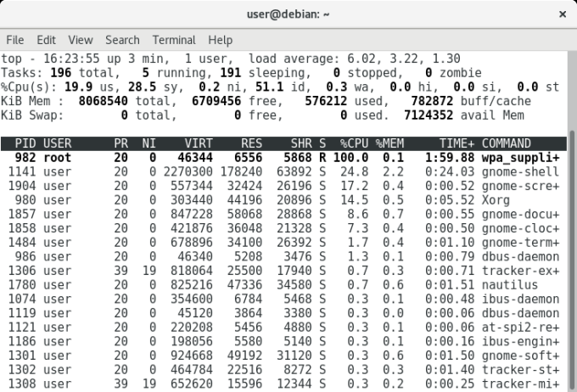Click PID 1141 in the process list

click(22, 171)
